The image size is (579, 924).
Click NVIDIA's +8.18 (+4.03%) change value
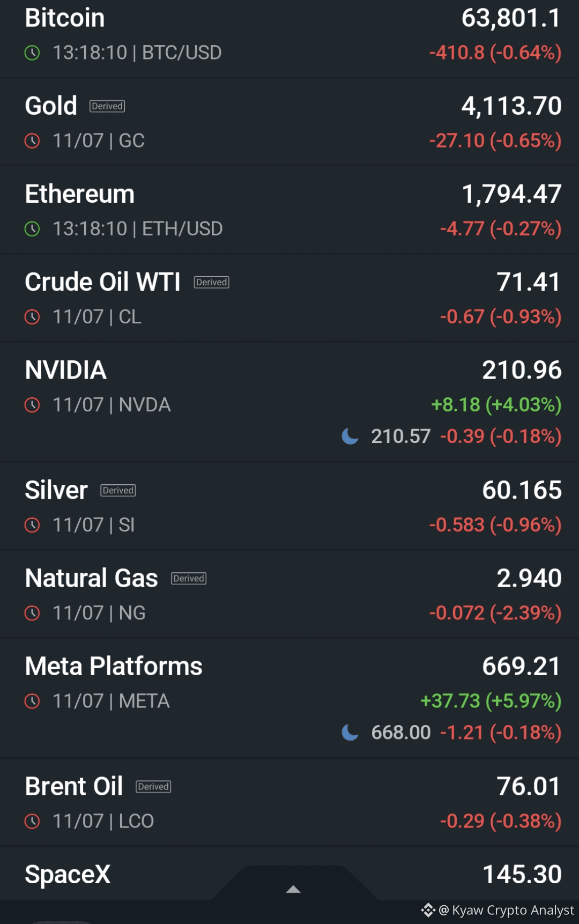coord(496,405)
